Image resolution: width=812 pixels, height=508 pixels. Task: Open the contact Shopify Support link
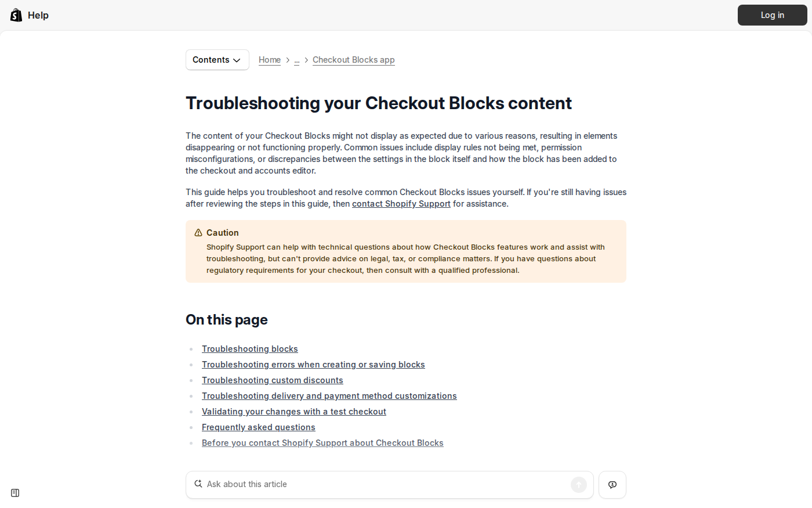401,204
